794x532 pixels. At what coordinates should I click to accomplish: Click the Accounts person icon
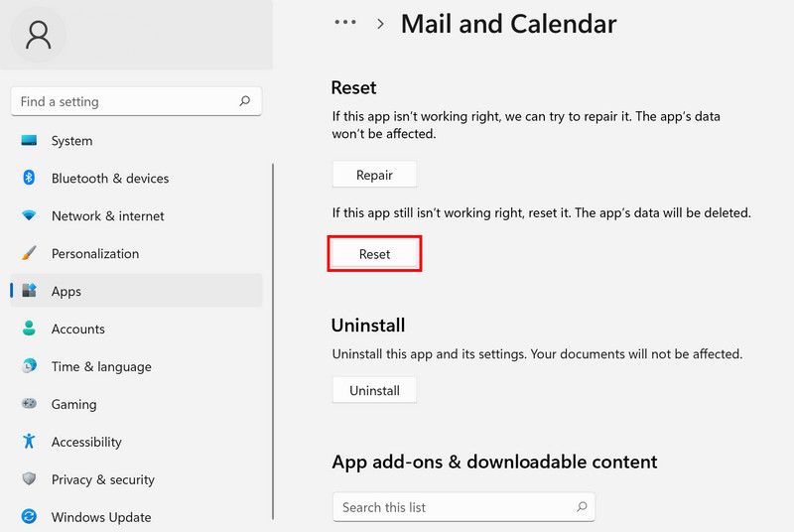tap(29, 328)
